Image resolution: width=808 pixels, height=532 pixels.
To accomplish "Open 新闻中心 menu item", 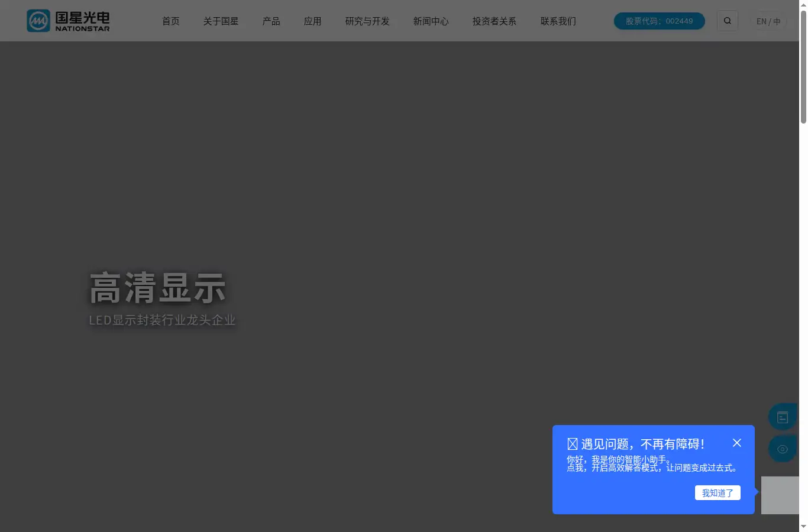I will point(431,21).
